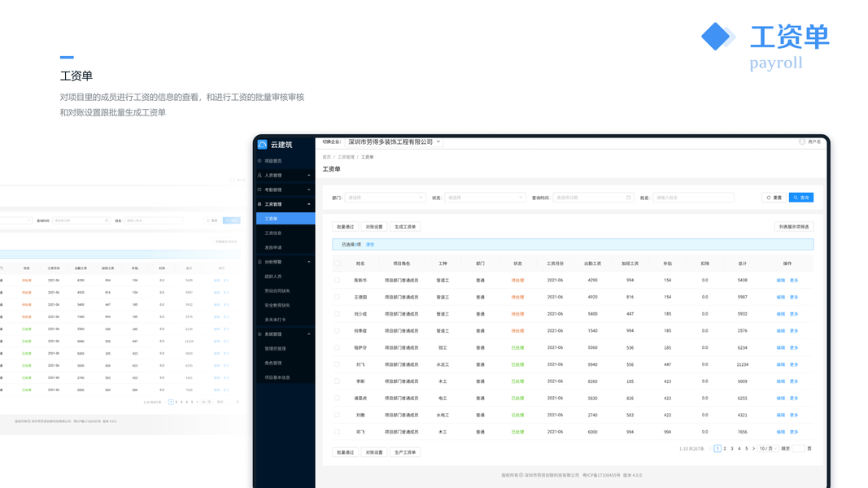This screenshot has width=868, height=488.
Task: Click the user avatar icon beside 用户名
Action: [801, 142]
